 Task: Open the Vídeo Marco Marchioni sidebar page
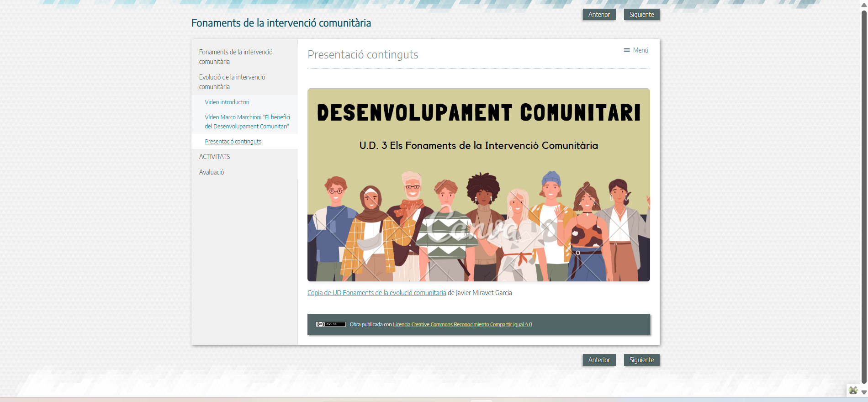pyautogui.click(x=247, y=122)
